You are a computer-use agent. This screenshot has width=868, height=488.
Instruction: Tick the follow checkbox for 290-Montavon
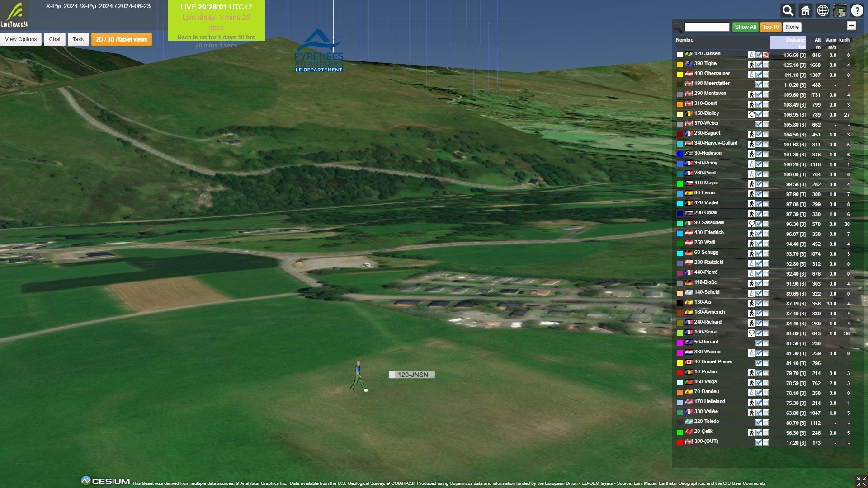point(766,94)
